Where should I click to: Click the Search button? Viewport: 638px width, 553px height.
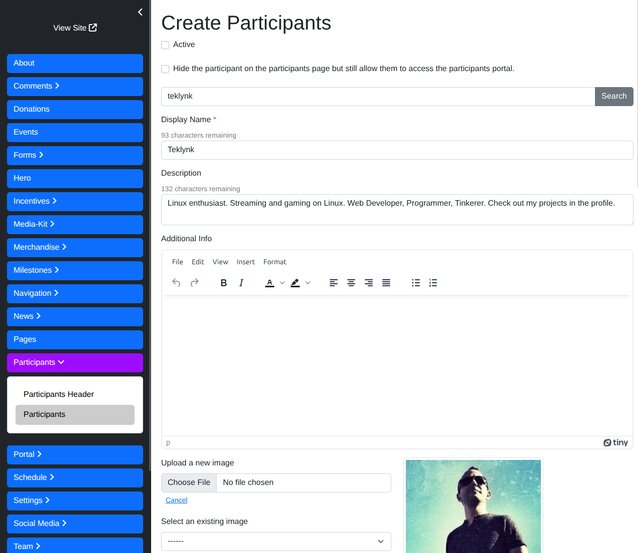pyautogui.click(x=614, y=96)
